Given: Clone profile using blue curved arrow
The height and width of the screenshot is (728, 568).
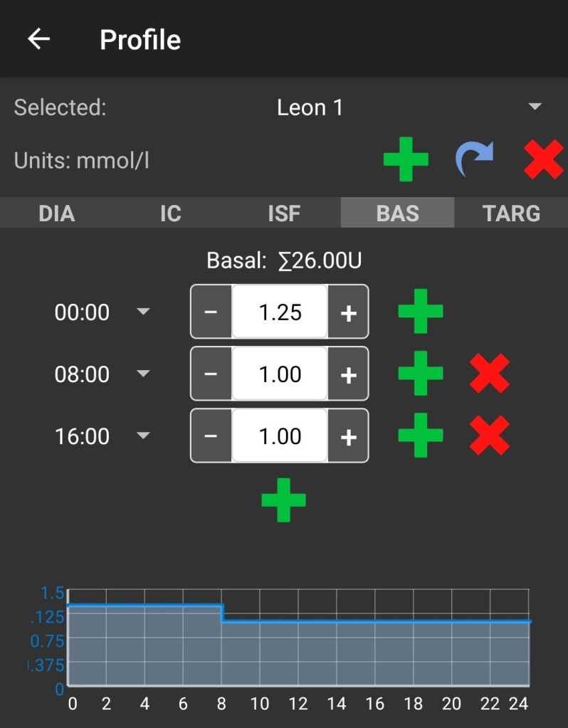Looking at the screenshot, I should point(474,159).
